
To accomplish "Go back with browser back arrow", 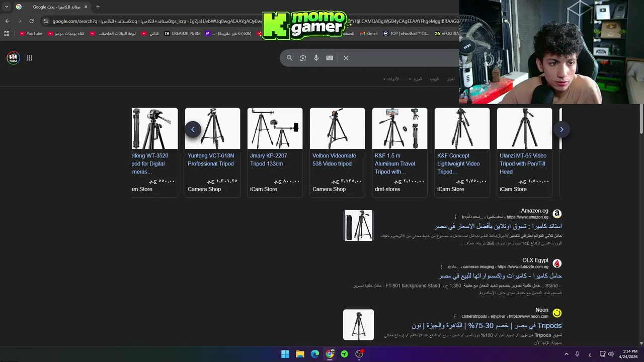I will point(7,21).
